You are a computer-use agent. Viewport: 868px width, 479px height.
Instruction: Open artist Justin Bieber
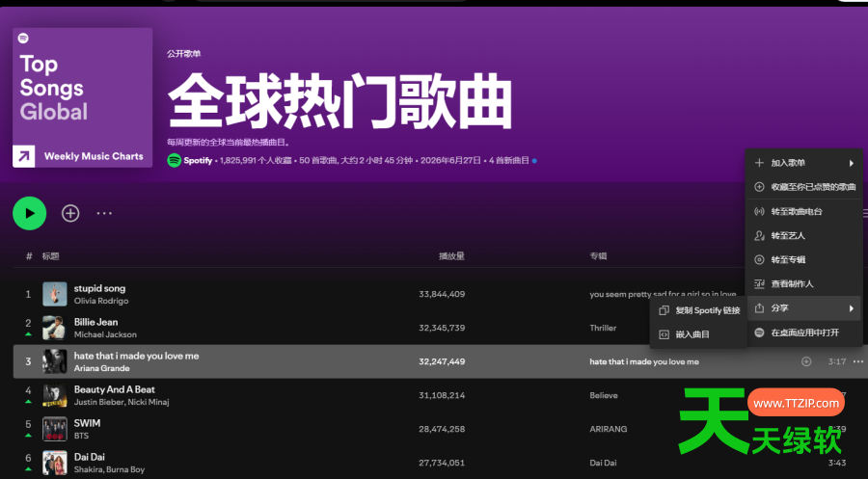point(98,402)
